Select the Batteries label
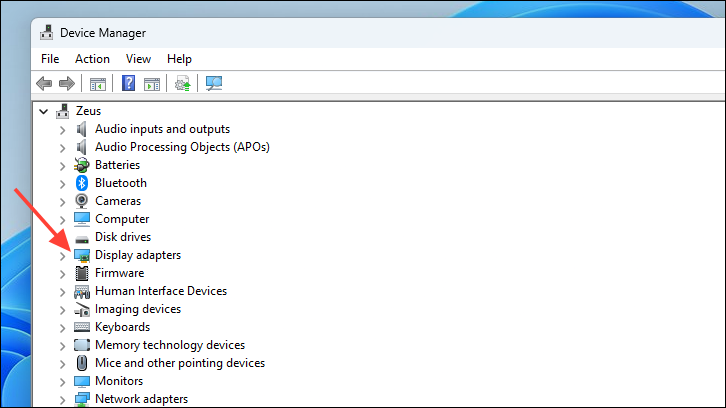This screenshot has height=408, width=726. click(x=118, y=165)
